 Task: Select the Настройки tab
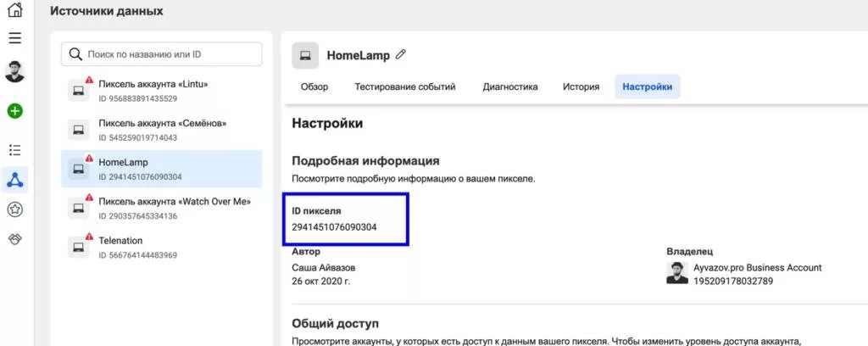point(648,86)
